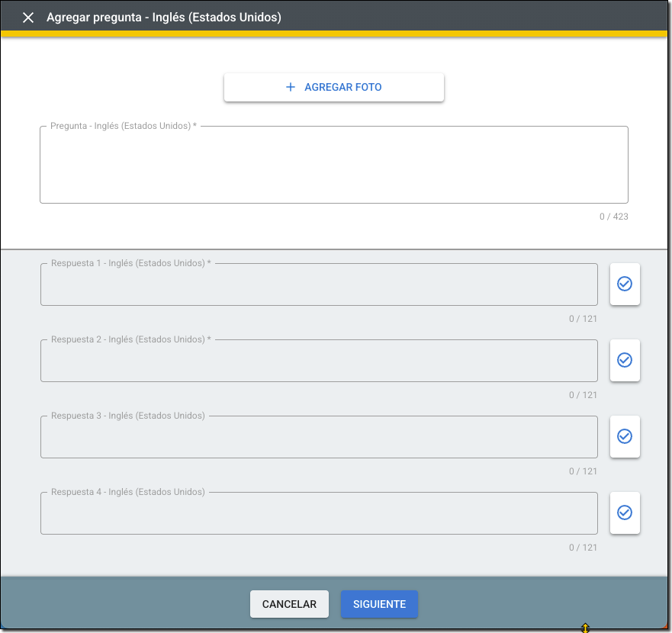Close the Agregar pregunta dialog
Screen dimensions: 672x633
(x=28, y=18)
